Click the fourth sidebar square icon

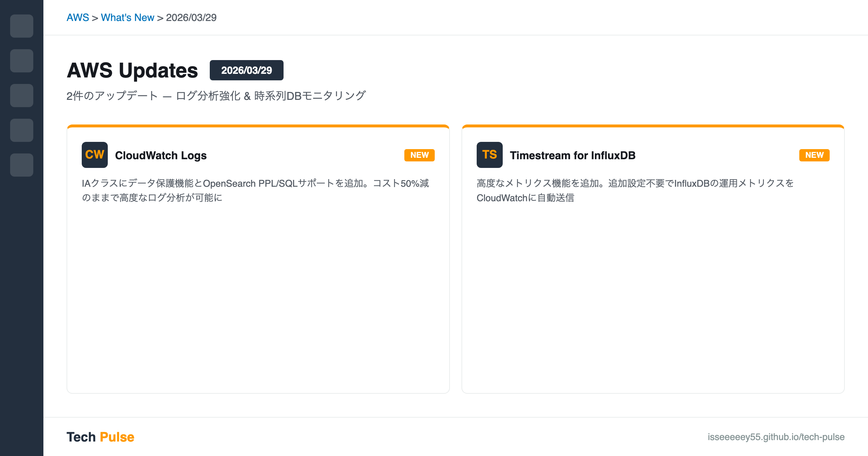[22, 130]
